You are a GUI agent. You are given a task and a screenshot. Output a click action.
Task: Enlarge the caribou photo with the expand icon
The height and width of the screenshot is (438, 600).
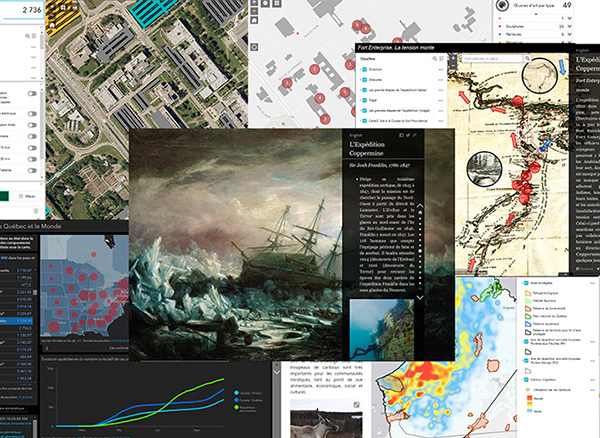(x=356, y=405)
